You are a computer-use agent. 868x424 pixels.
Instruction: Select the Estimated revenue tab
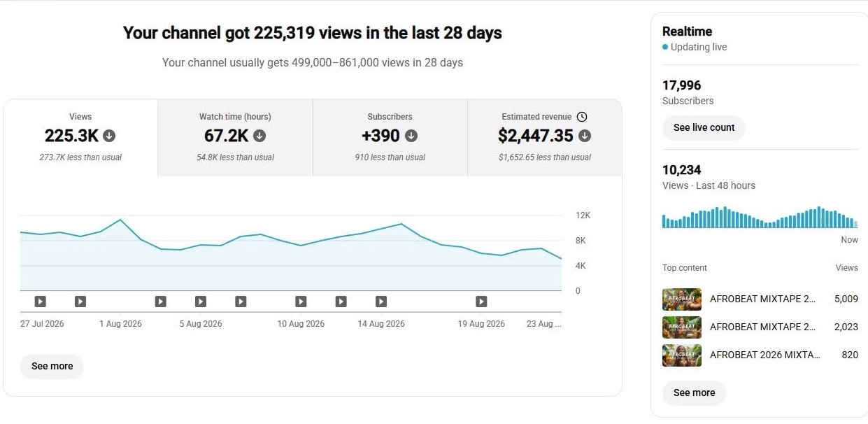point(545,138)
